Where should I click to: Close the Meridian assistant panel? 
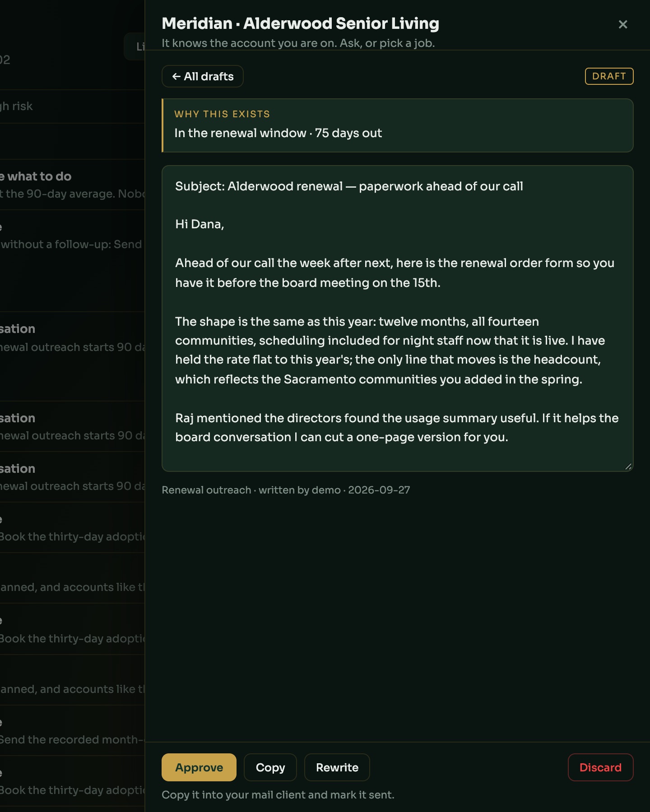pyautogui.click(x=623, y=24)
